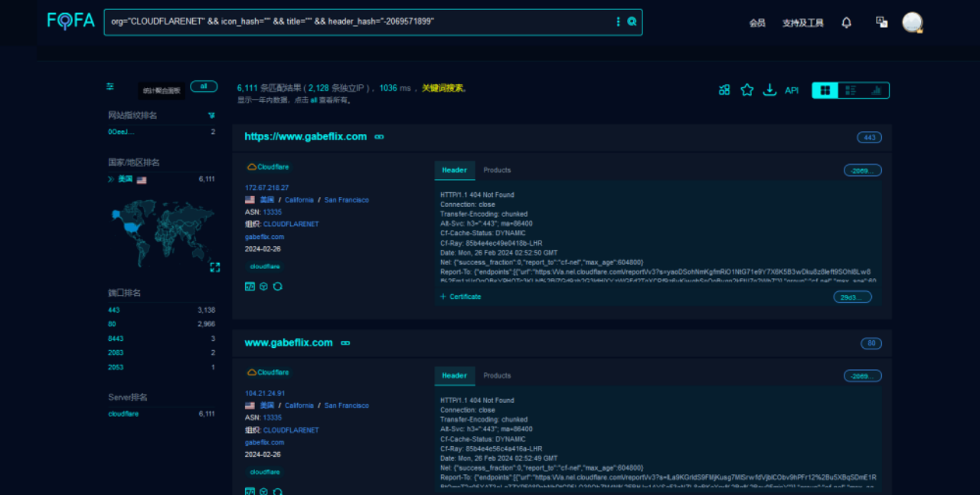Switch to chart statistics view
This screenshot has height=495, width=980.
coord(877,90)
